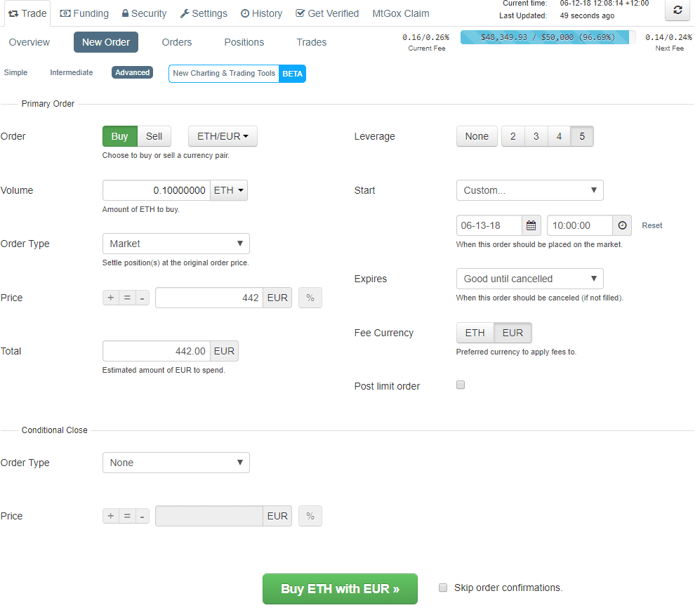700x610 pixels.
Task: Open the ETH/EUR currency pair dropdown
Action: click(223, 136)
